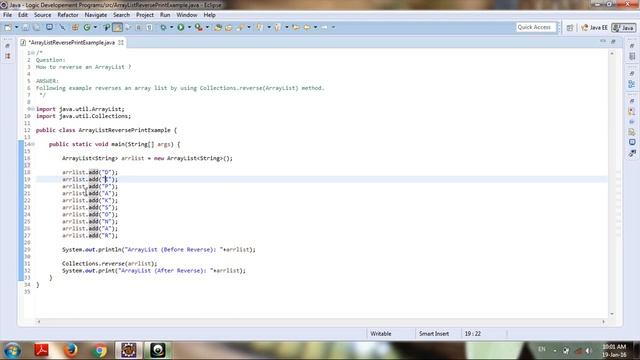The width and height of the screenshot is (640, 360).
Task: Click the EN language indicator in tray
Action: click(x=542, y=349)
